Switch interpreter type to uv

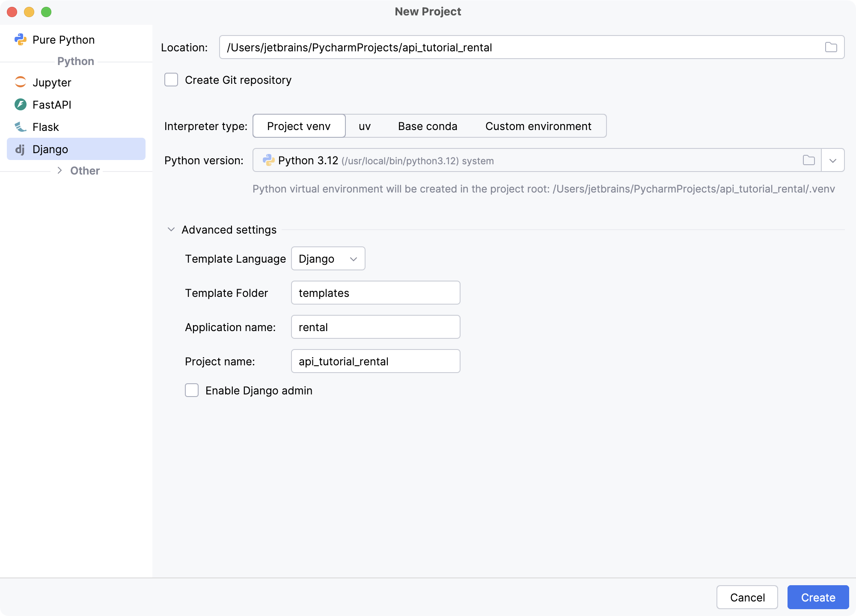(x=364, y=126)
